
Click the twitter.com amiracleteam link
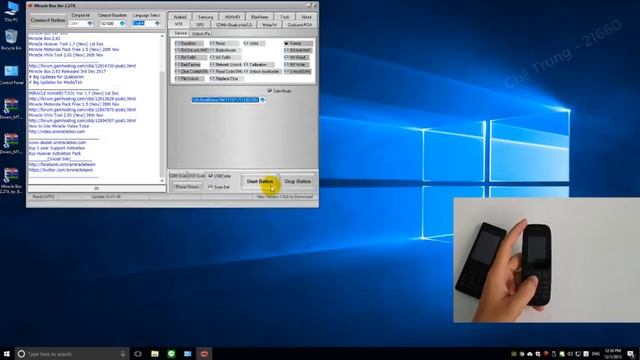point(61,170)
